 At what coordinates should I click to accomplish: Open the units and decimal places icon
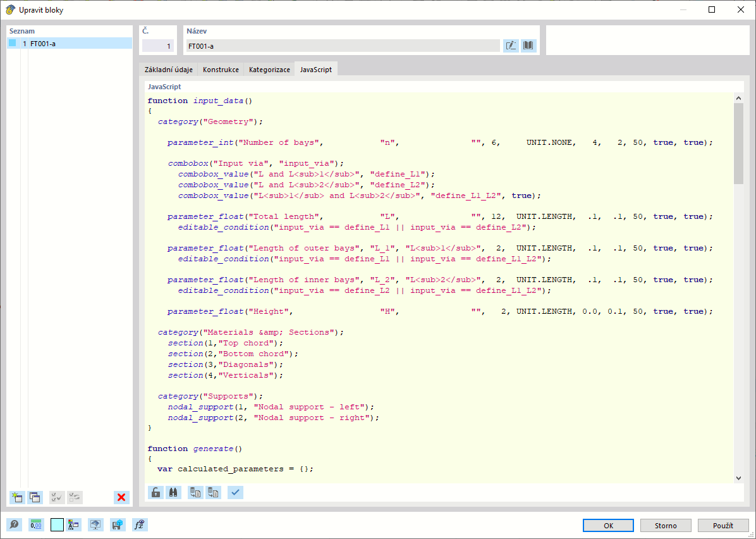[x=36, y=524]
